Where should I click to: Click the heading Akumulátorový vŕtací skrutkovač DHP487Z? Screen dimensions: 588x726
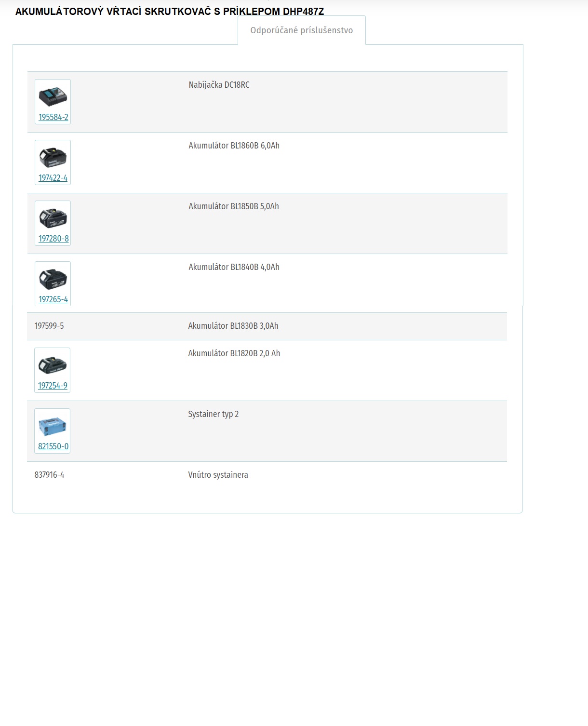170,12
